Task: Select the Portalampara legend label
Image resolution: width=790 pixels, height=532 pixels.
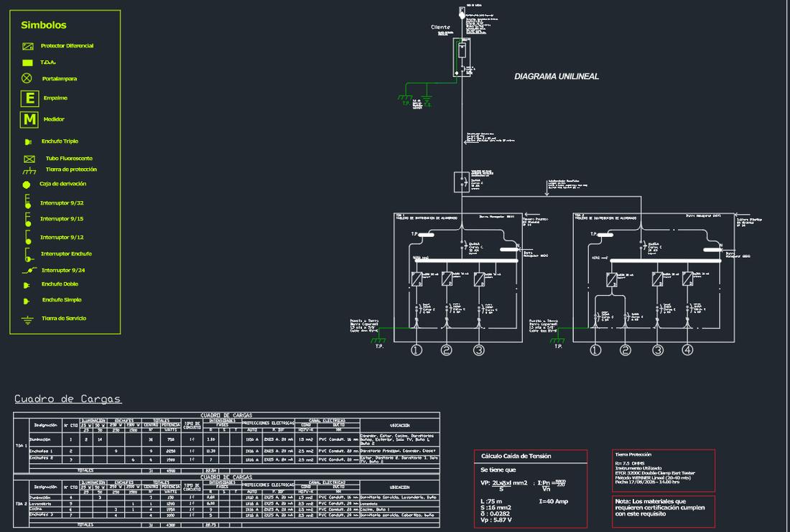Action: [x=60, y=78]
